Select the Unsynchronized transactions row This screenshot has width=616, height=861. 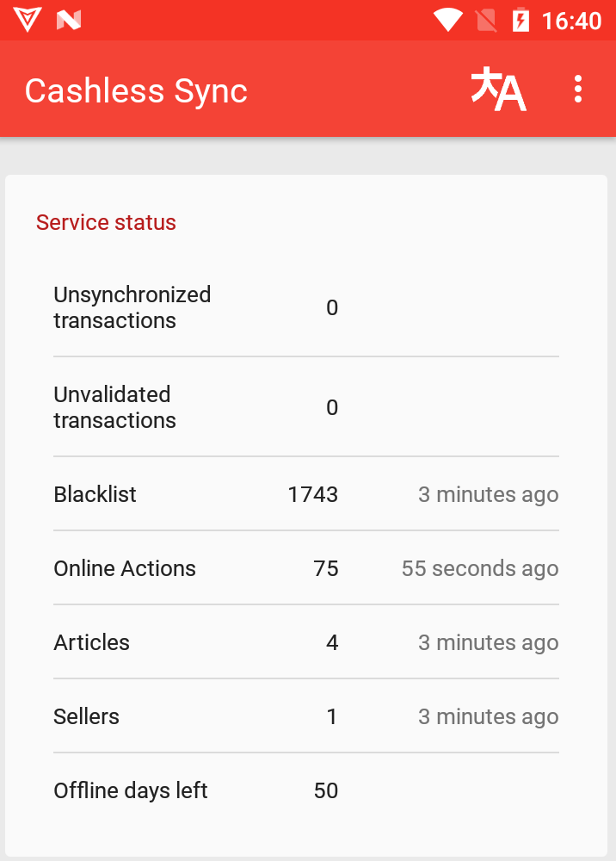306,307
